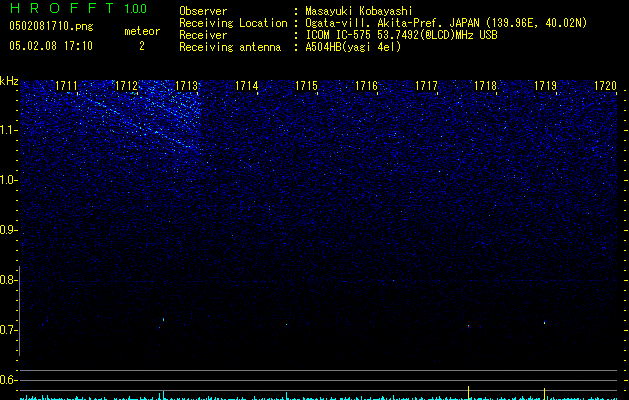Click the meteor echo dot after 1712 near 0.7 kHz
Image resolution: width=629 pixels, height=400 pixels.
[x=163, y=320]
